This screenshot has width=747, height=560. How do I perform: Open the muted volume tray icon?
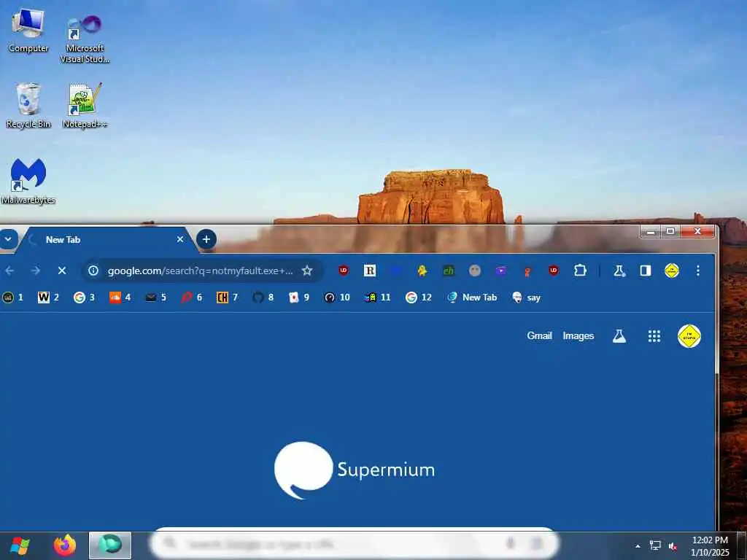coord(673,546)
